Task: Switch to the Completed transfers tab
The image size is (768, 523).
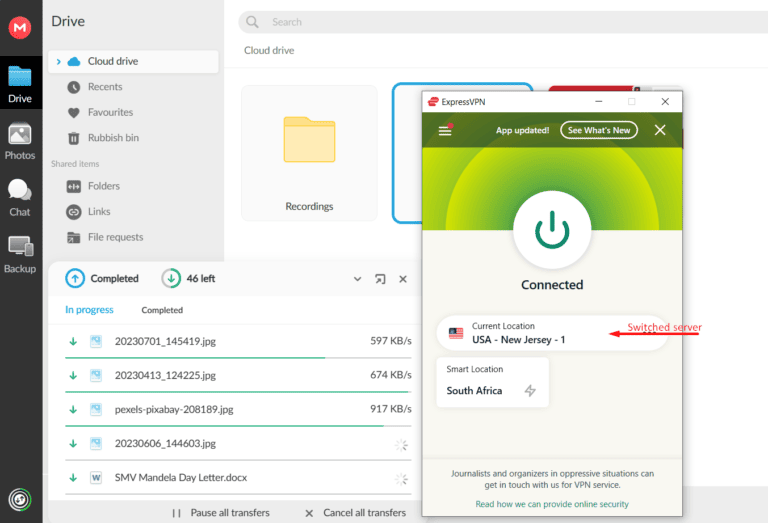Action: coord(162,310)
